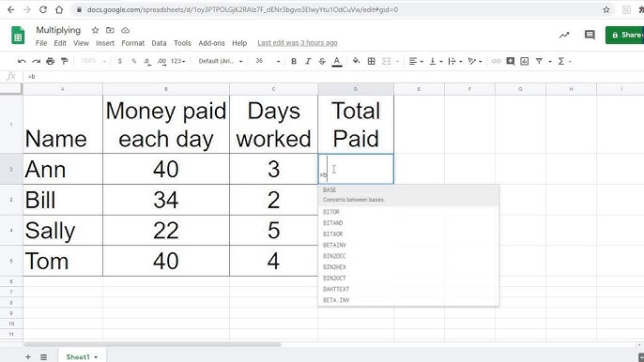Click the move to folder icon
The width and height of the screenshot is (644, 362).
click(110, 30)
